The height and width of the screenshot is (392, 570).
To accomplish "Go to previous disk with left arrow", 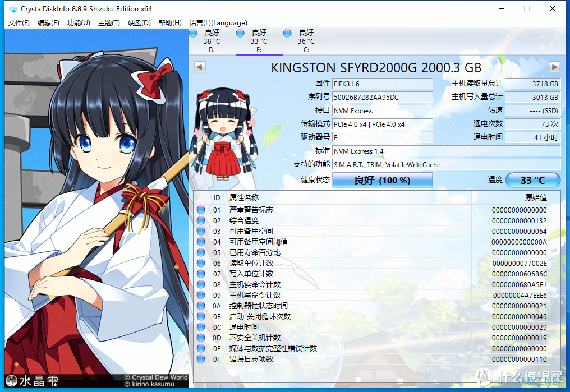I will [x=200, y=67].
